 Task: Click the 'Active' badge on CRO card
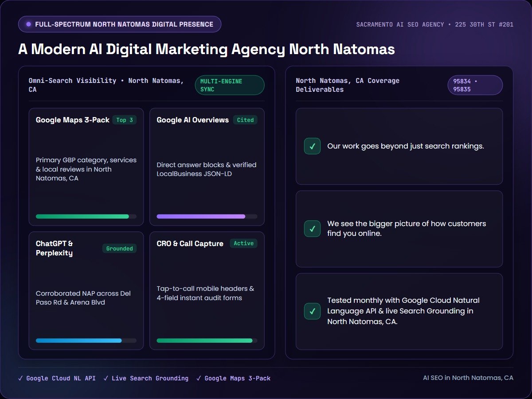click(x=243, y=243)
